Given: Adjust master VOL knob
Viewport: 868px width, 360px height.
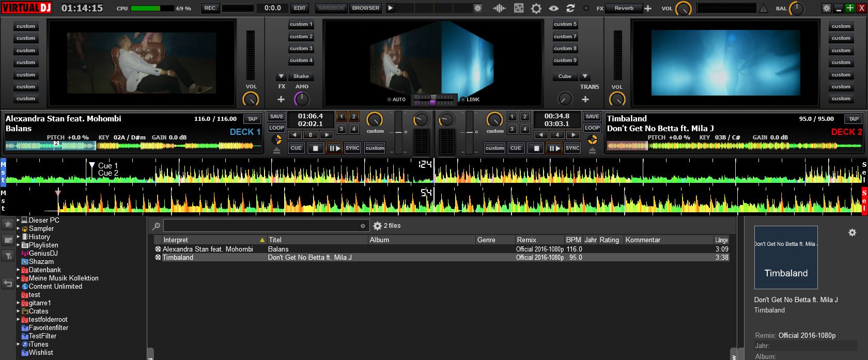Looking at the screenshot, I should tap(683, 9).
